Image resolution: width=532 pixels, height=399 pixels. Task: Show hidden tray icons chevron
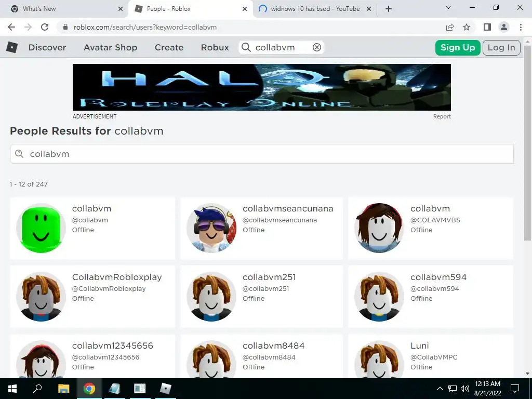pos(440,389)
